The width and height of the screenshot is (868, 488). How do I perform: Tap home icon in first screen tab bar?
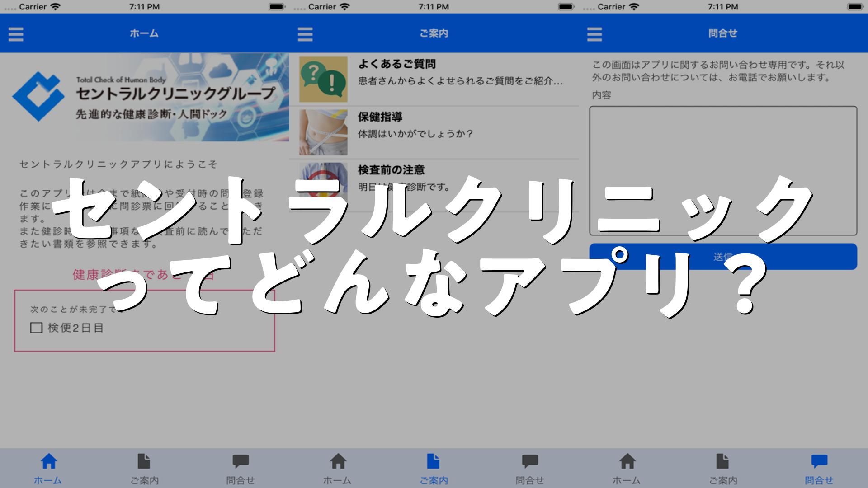tap(48, 461)
